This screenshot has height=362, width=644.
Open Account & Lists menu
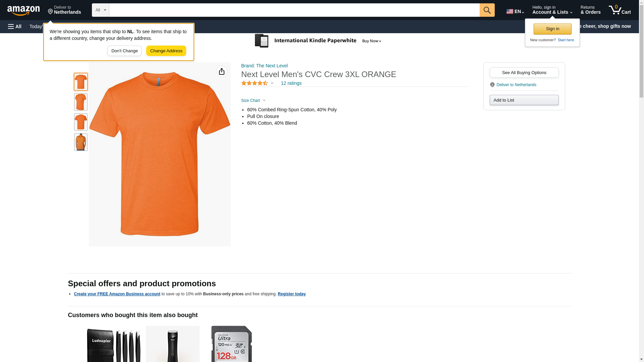pyautogui.click(x=552, y=10)
